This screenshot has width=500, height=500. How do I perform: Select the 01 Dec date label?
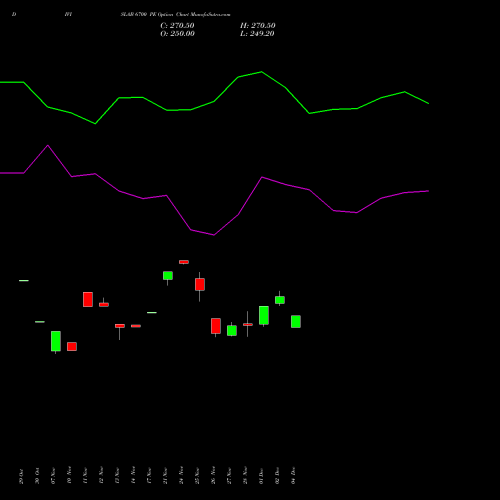tap(261, 476)
